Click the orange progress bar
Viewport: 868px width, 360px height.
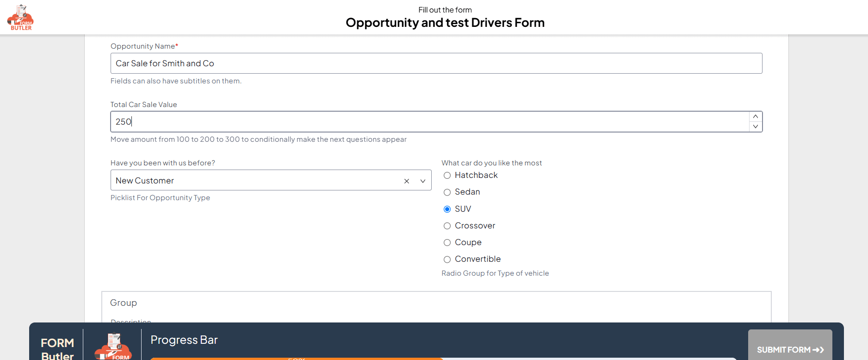tap(297, 359)
